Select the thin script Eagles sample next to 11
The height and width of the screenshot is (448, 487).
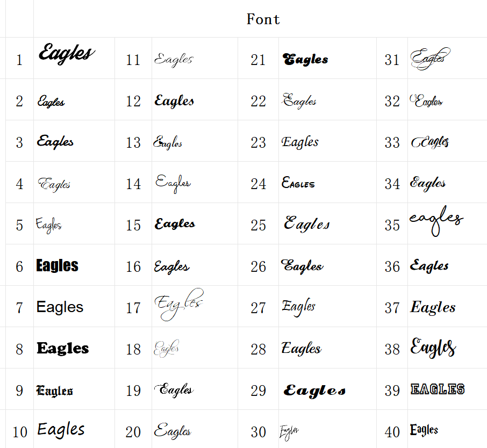173,59
